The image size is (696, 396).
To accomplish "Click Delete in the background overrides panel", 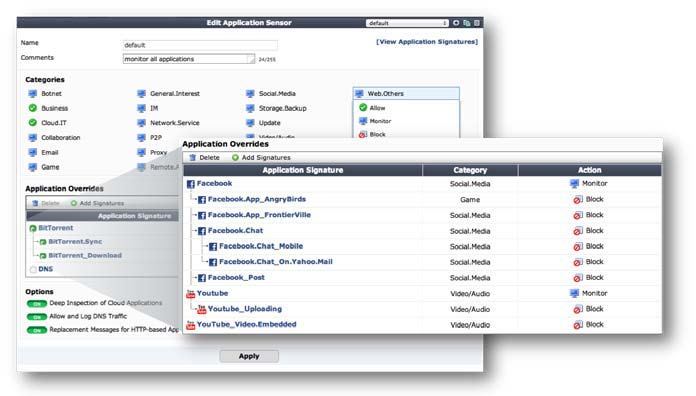I will [46, 203].
